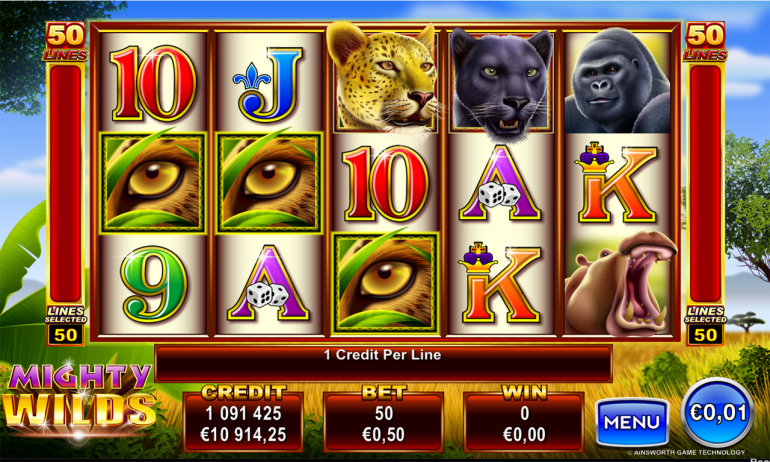Click the leopard symbol on reel three
Screen dimensions: 770x462
tap(384, 78)
